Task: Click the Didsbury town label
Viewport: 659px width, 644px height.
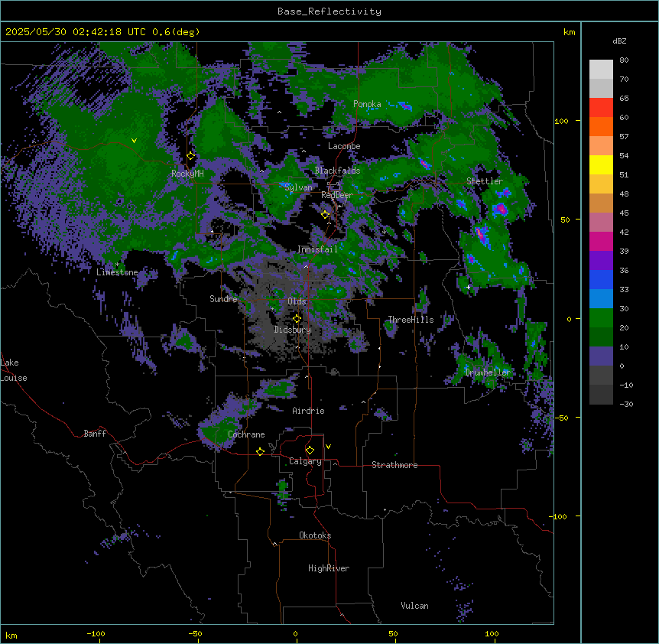Action: pyautogui.click(x=293, y=330)
